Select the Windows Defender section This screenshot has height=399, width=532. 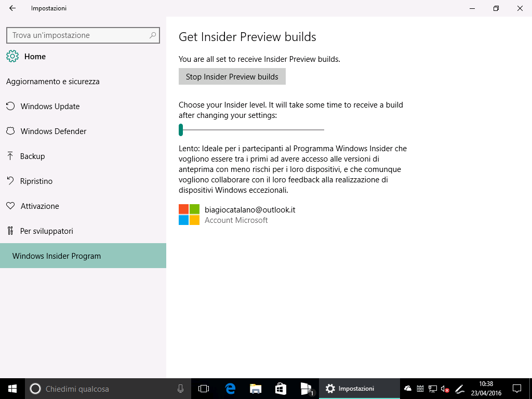(x=83, y=131)
